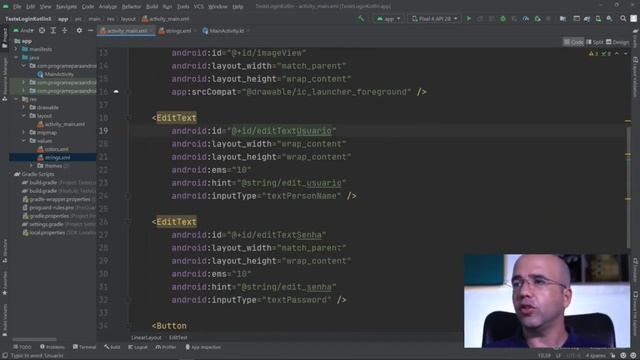Open the Terminal tool window
The width and height of the screenshot is (640, 360).
[84, 347]
